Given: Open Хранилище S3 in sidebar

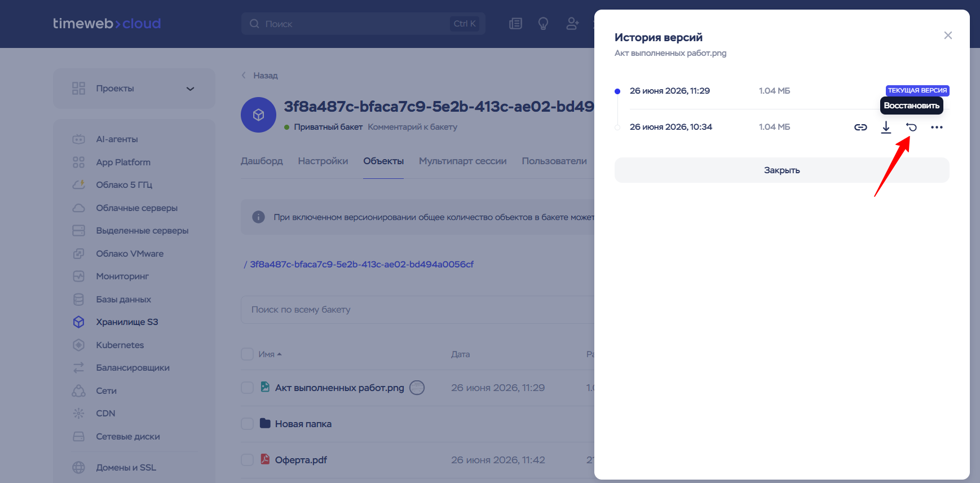Looking at the screenshot, I should (x=126, y=322).
